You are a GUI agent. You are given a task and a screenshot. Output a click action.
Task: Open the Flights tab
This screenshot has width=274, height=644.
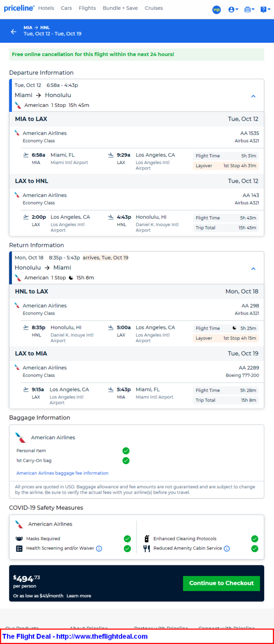tap(87, 8)
